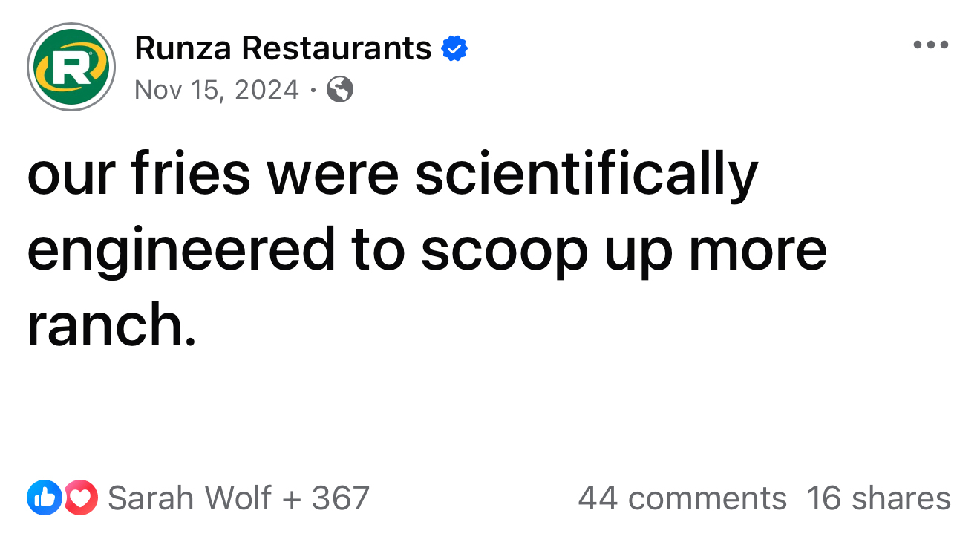The width and height of the screenshot is (980, 548).
Task: Open the three-dot post options menu
Action: coord(931,45)
